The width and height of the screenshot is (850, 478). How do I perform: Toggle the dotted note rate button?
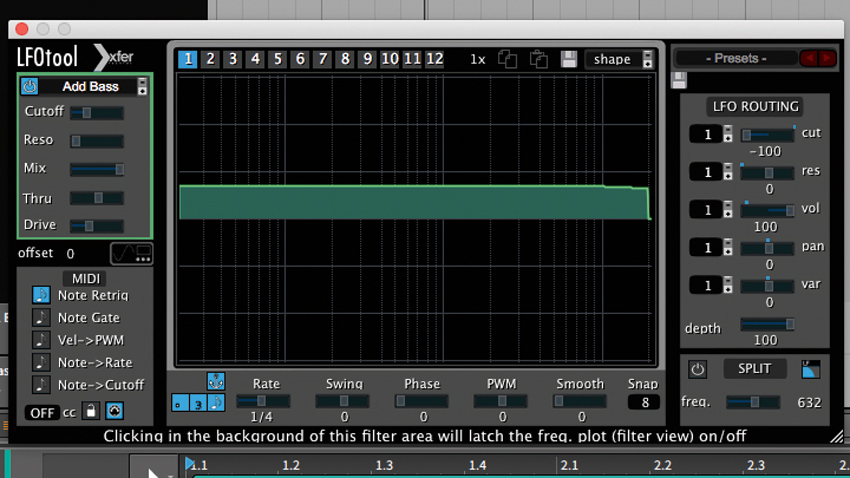(x=180, y=403)
